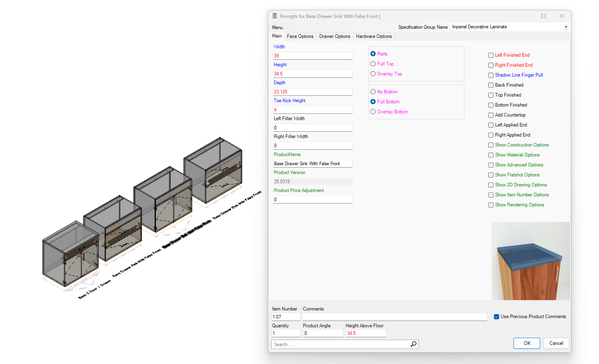Switch to the Face Options tab
Image resolution: width=599 pixels, height=364 pixels.
[300, 36]
